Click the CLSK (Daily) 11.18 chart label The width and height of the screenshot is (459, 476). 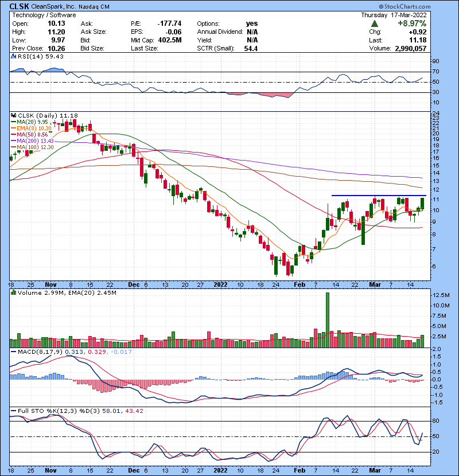coord(48,116)
